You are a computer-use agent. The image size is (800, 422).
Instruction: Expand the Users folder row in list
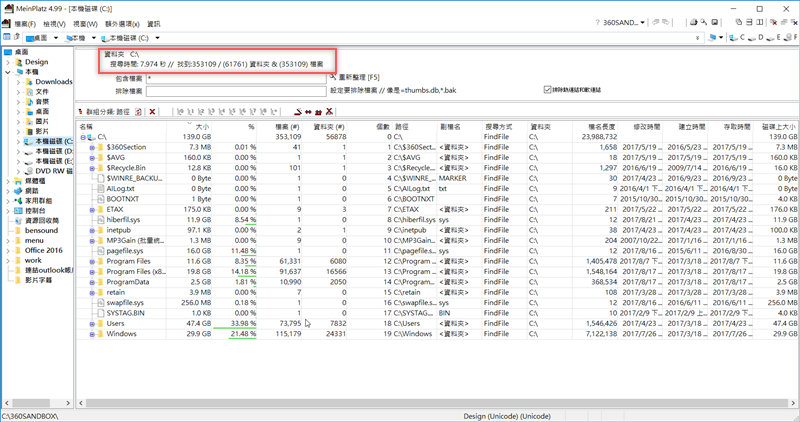point(91,323)
